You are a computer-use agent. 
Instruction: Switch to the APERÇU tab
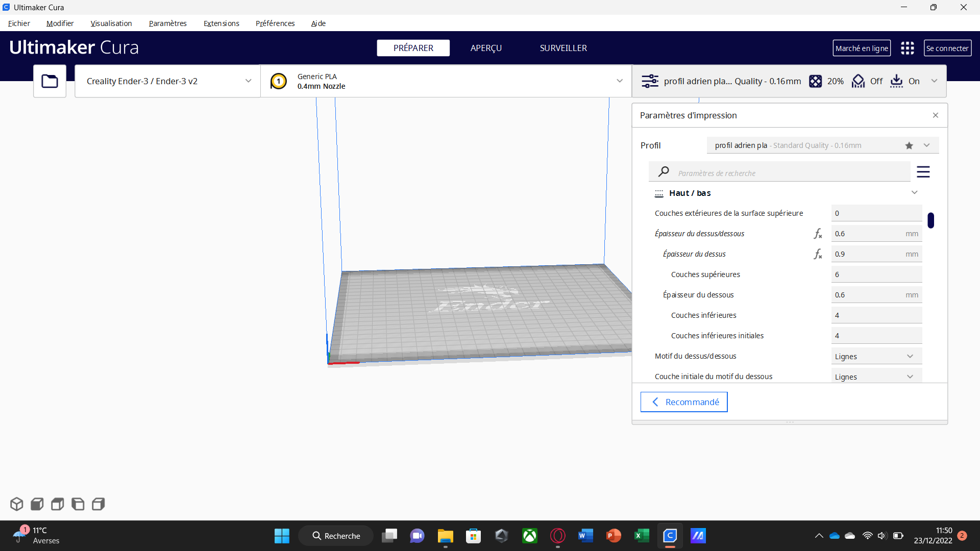[486, 48]
